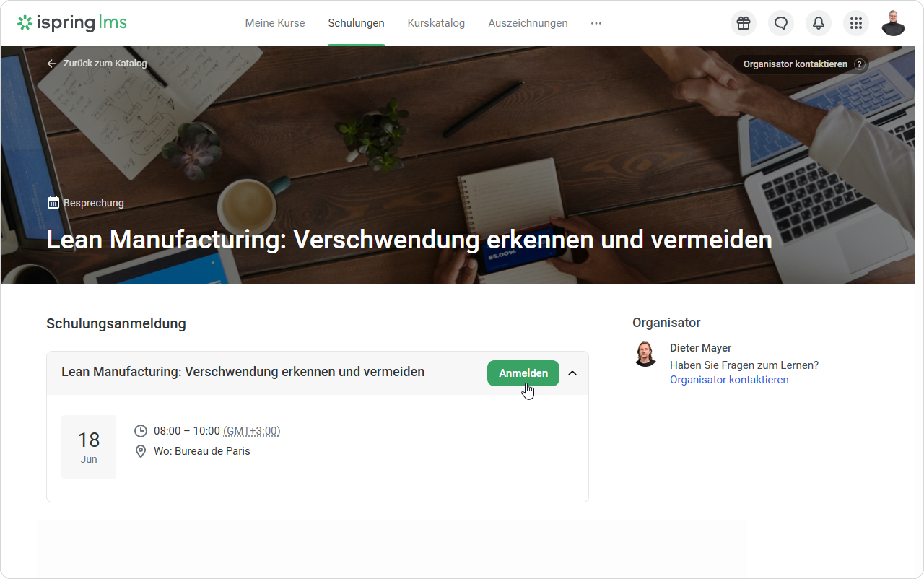The width and height of the screenshot is (924, 579).
Task: Click the green Anmelden button
Action: [x=523, y=373]
